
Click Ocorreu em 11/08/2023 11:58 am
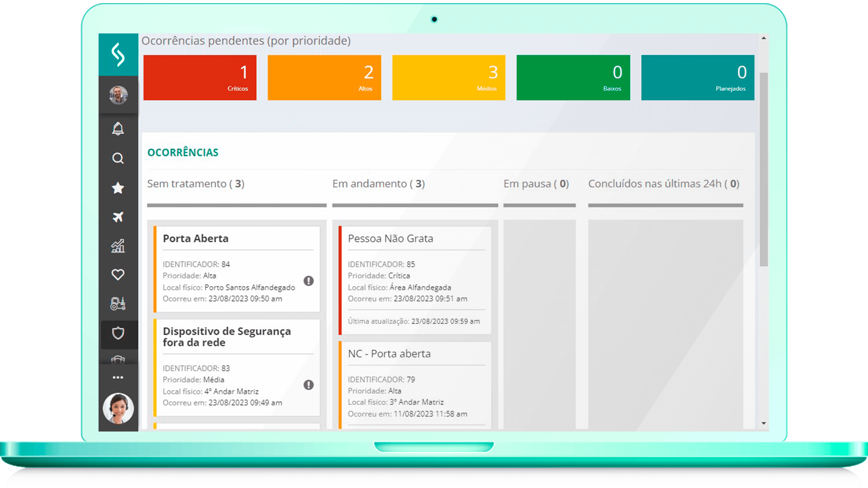(407, 414)
